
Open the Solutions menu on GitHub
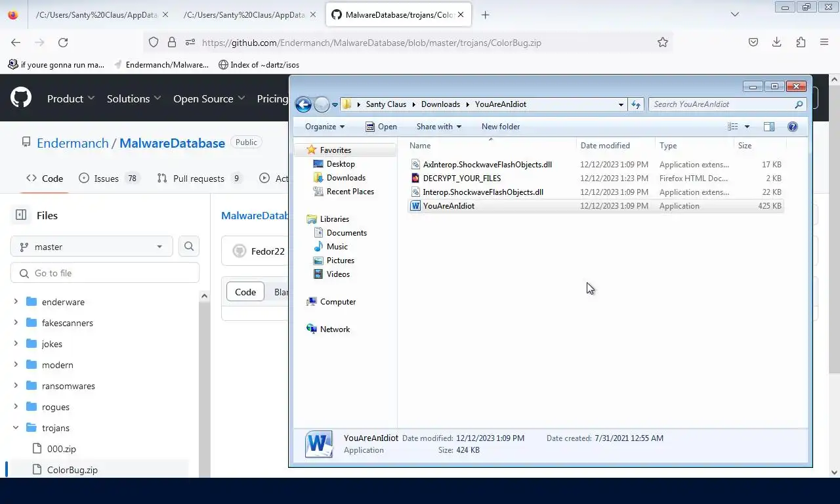click(134, 98)
